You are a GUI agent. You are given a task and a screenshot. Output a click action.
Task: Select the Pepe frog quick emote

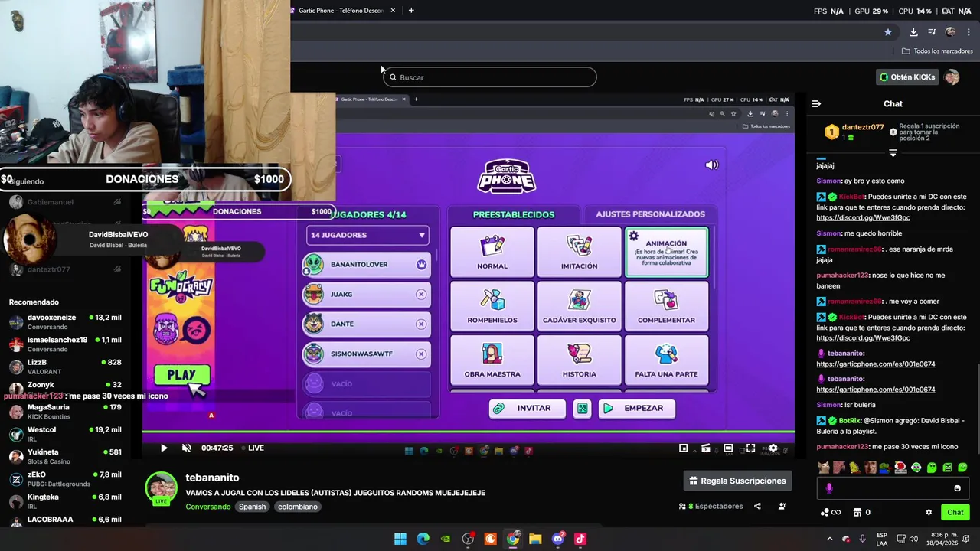pos(885,467)
